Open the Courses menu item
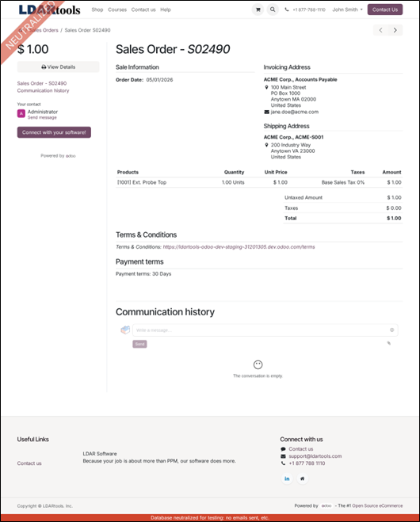 (117, 10)
